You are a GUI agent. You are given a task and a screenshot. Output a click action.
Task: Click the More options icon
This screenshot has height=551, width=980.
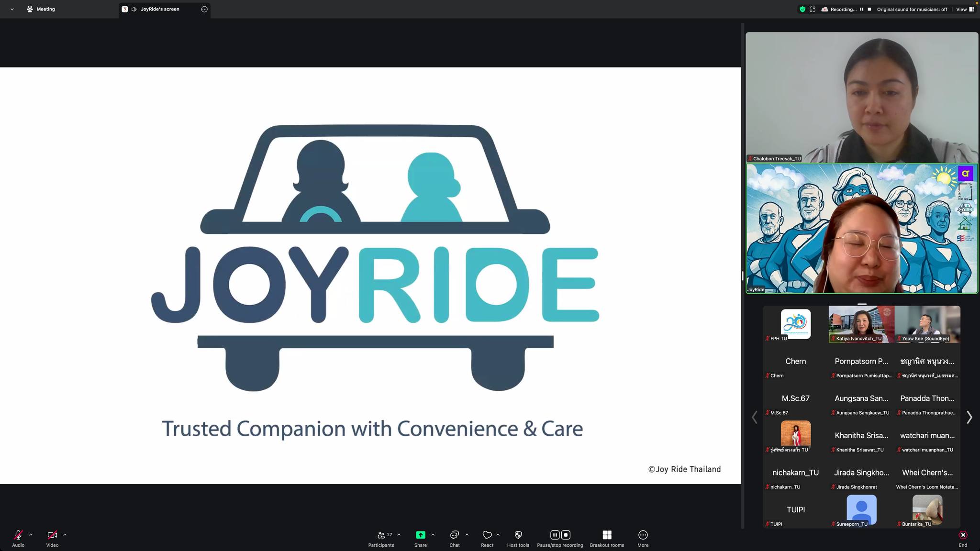tap(643, 535)
